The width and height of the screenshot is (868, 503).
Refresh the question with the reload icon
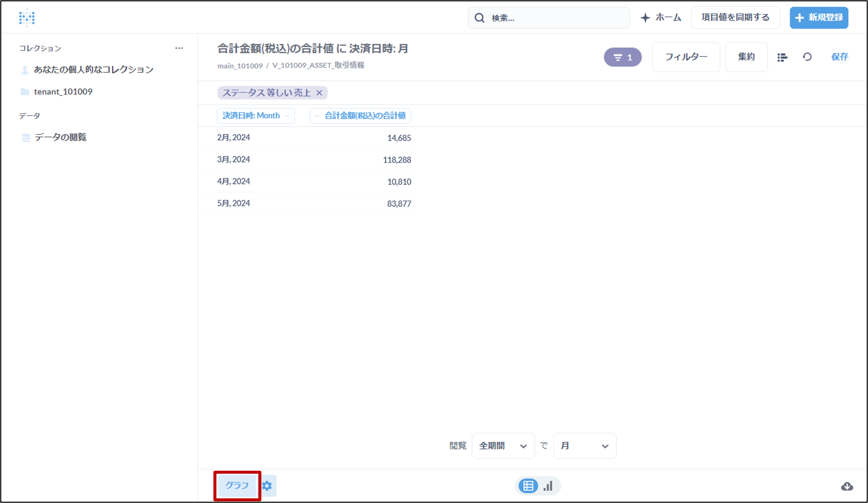click(x=807, y=57)
